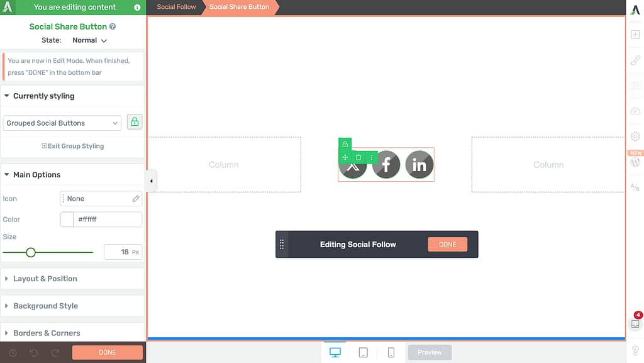
Task: Click DONE button in bottom-left bar
Action: (x=107, y=352)
